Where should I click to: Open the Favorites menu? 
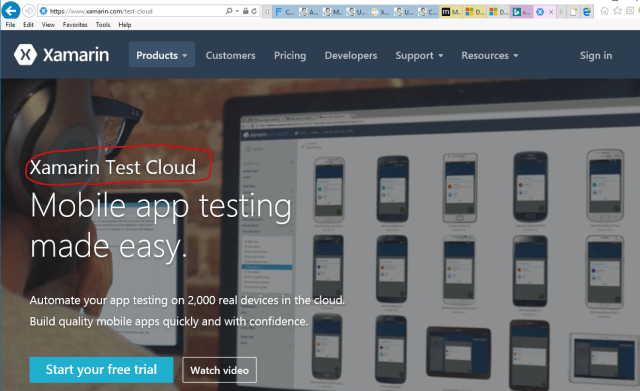pyautogui.click(x=75, y=24)
